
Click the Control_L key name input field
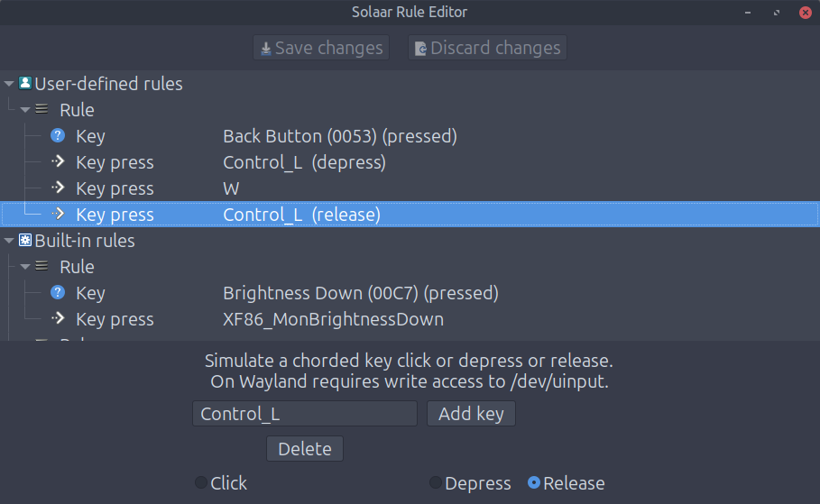[305, 414]
